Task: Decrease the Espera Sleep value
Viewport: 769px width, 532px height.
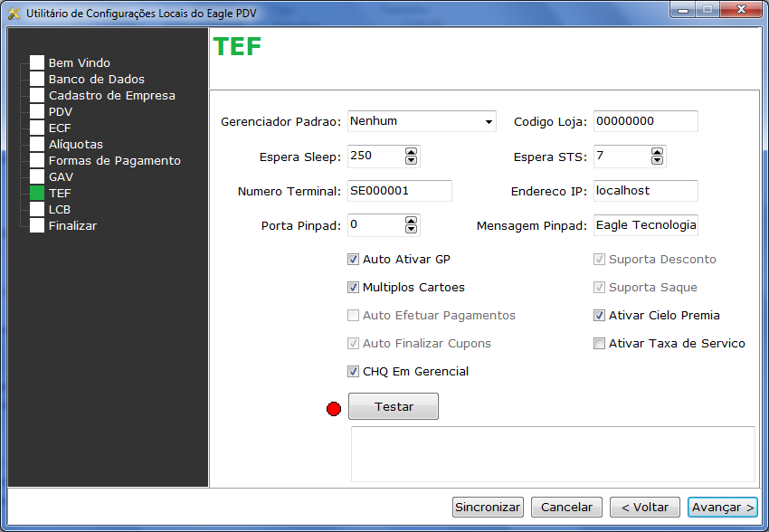Action: [x=411, y=161]
